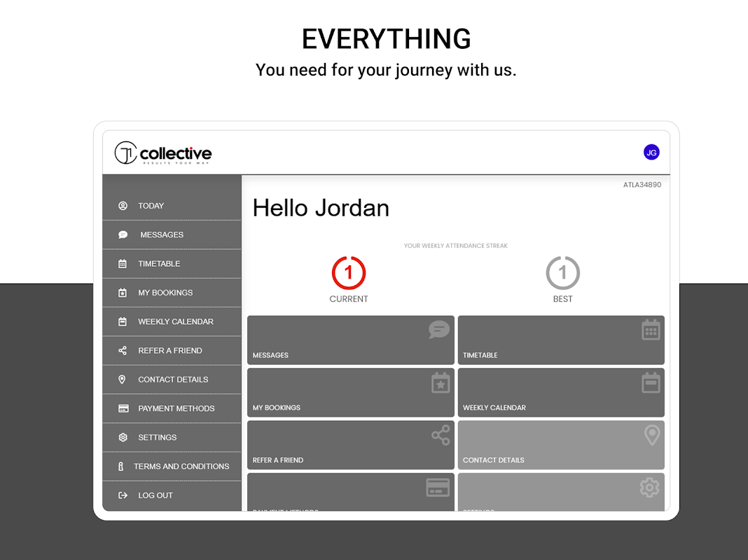Open Settings from the sidebar menu

pos(172,437)
